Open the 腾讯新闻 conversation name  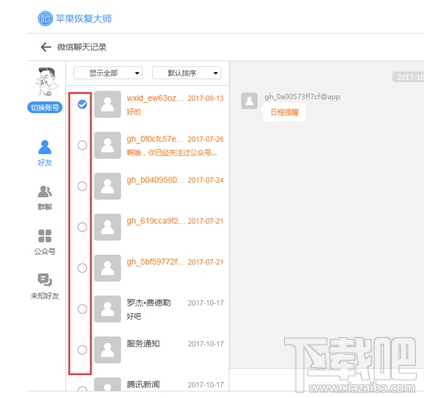tap(143, 385)
